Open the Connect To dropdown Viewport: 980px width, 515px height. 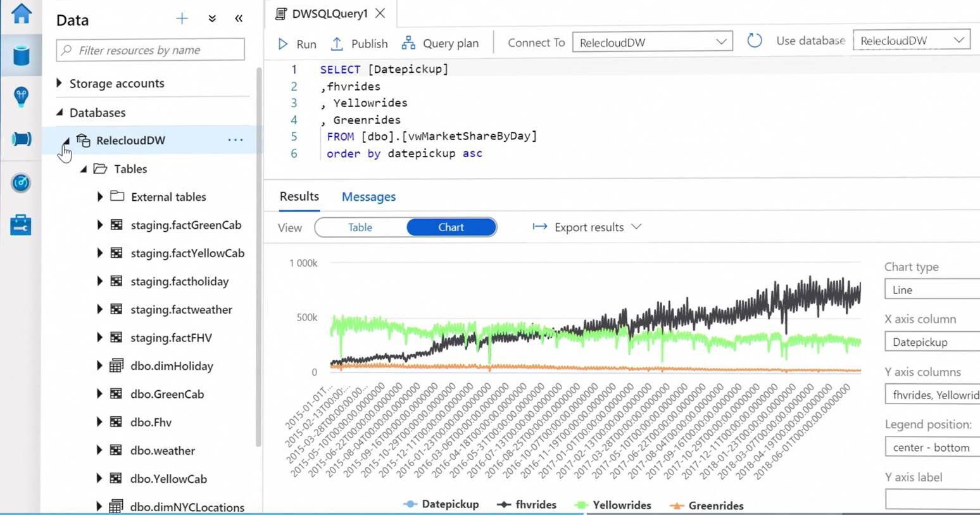click(653, 42)
